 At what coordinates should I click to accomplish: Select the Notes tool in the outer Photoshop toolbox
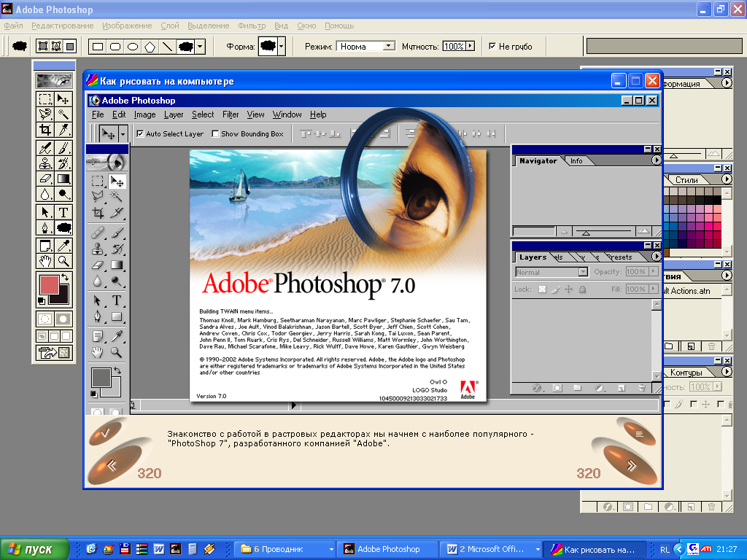click(x=45, y=246)
